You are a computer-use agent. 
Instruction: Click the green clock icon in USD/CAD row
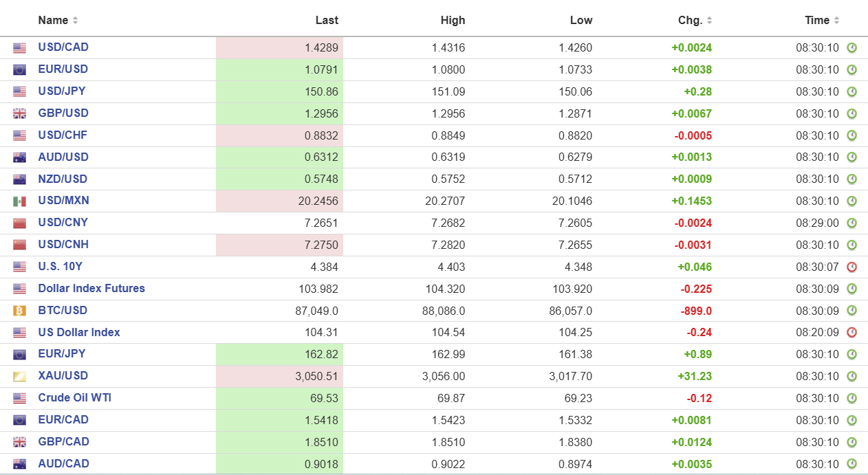coord(851,48)
